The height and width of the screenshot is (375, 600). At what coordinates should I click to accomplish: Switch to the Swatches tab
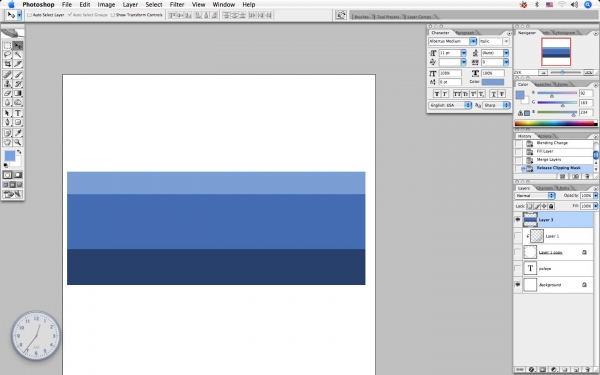[543, 84]
